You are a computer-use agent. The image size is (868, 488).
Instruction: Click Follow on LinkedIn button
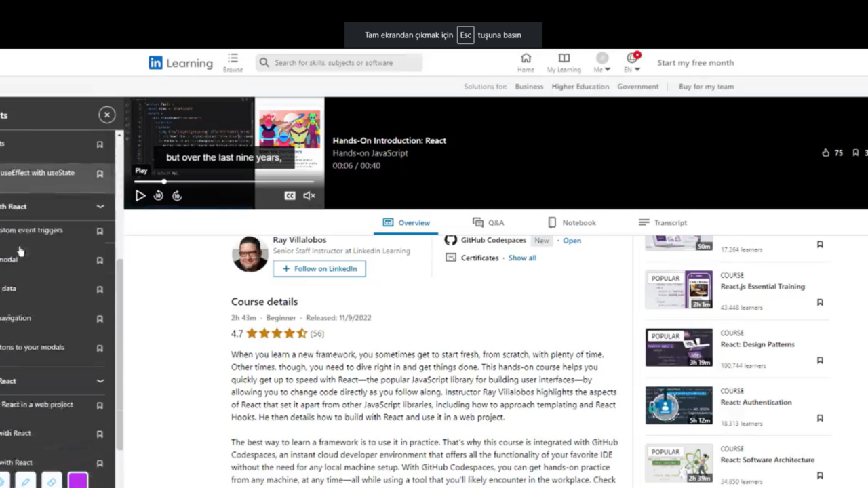(319, 269)
